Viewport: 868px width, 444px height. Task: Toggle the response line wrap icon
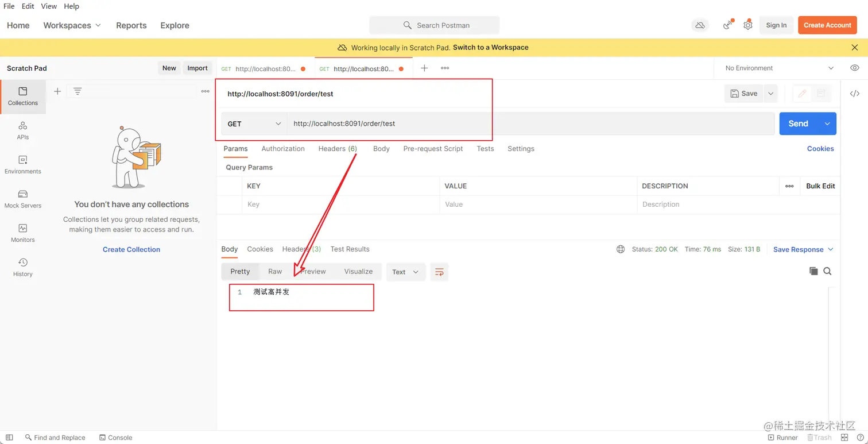coord(439,272)
